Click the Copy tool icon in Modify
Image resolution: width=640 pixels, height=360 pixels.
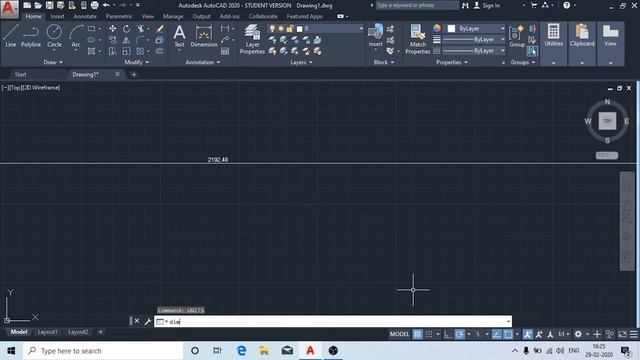[112, 40]
